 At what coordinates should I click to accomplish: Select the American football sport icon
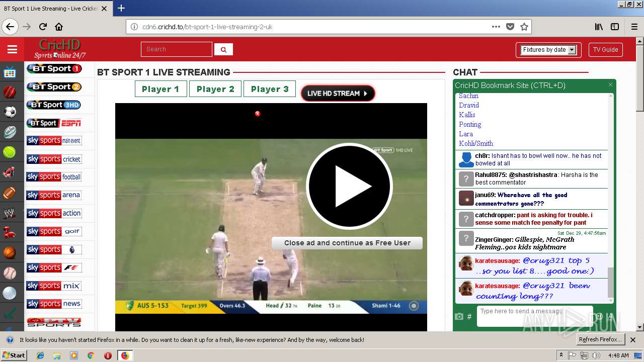[x=10, y=193]
